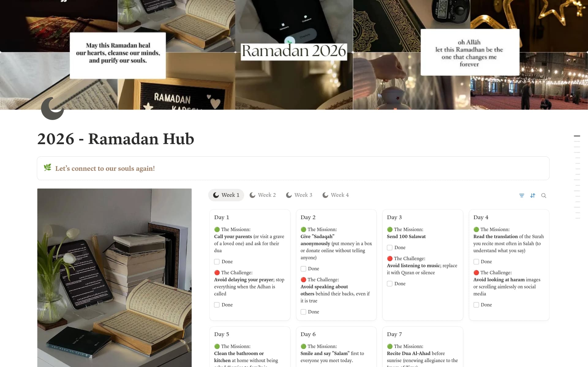Click the red circle beside Day 3 Challenge

pos(390,258)
